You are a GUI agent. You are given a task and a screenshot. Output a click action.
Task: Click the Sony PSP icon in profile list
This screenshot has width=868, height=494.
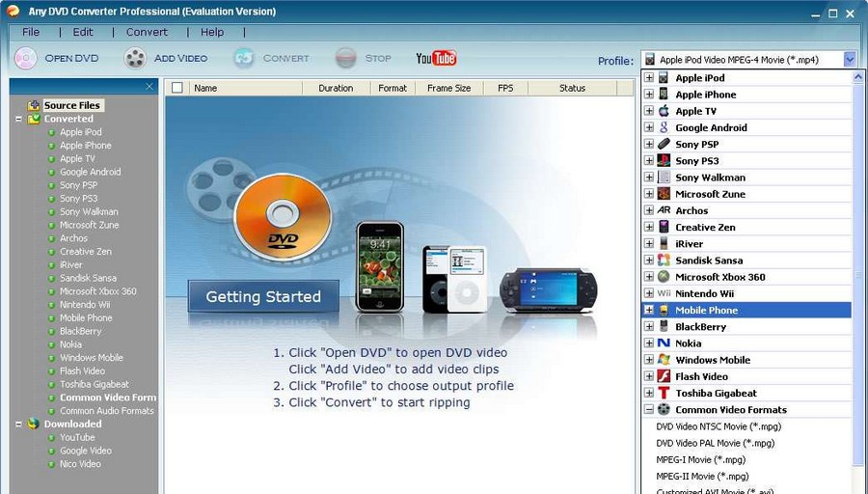[664, 144]
